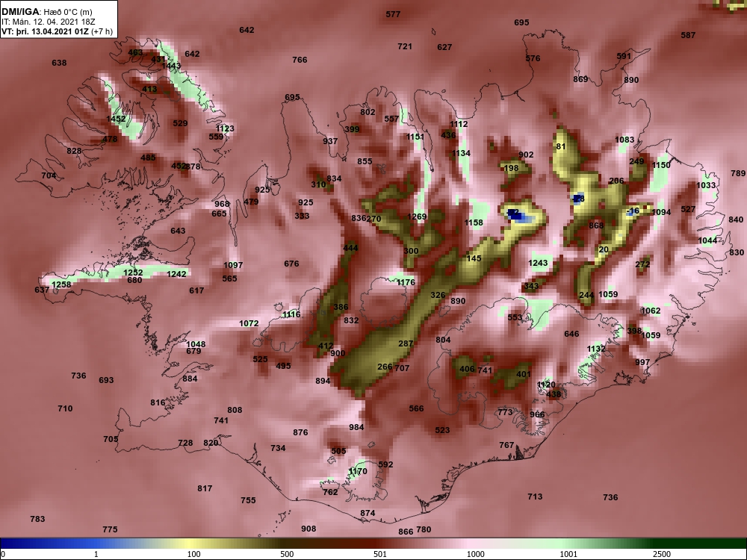Select the value 676
This screenshot has width=747, height=560.
(x=291, y=264)
